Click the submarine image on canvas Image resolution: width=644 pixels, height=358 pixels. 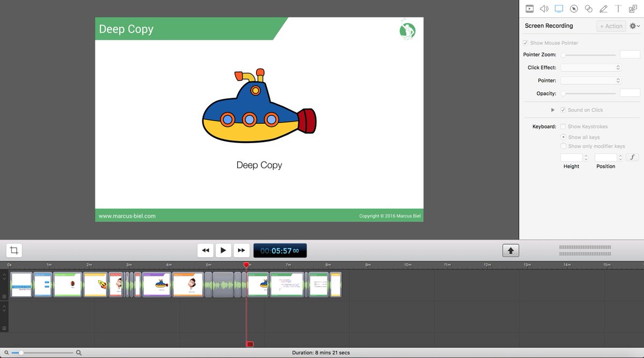click(x=259, y=106)
